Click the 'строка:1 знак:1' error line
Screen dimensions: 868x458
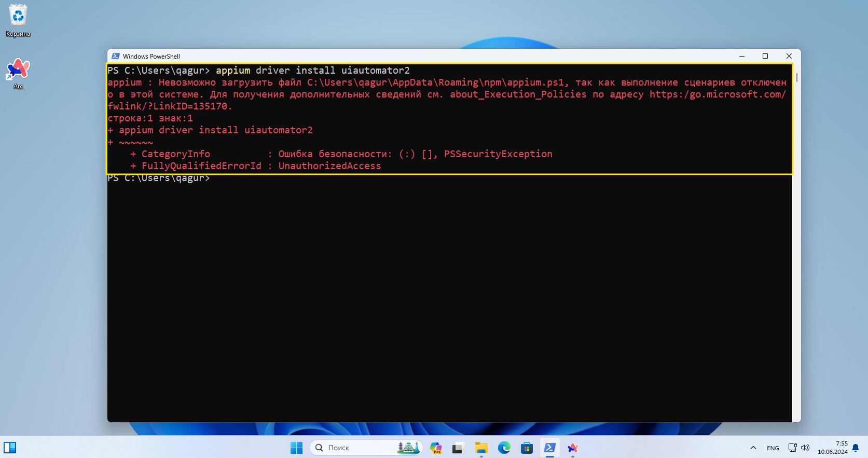(x=150, y=118)
